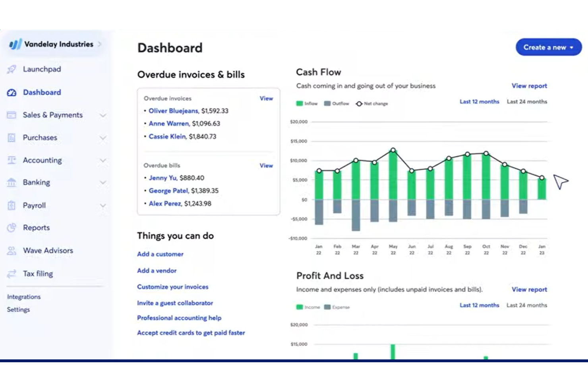Click the Launchpad rocket icon
The image size is (588, 392).
pyautogui.click(x=12, y=69)
